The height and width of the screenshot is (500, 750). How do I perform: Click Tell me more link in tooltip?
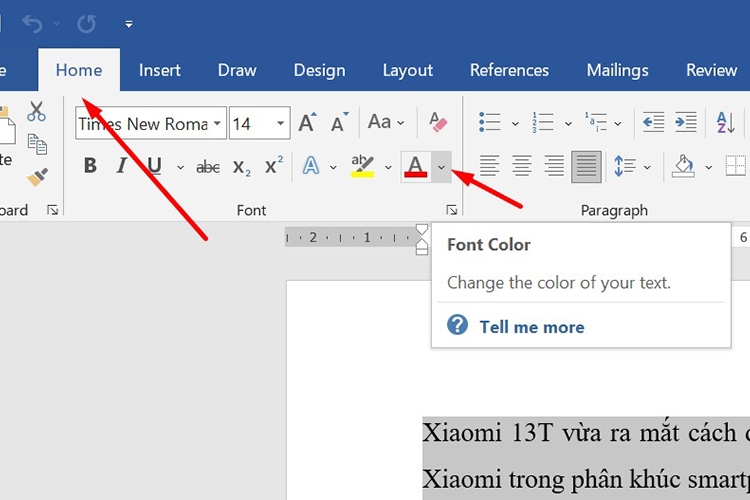point(532,327)
